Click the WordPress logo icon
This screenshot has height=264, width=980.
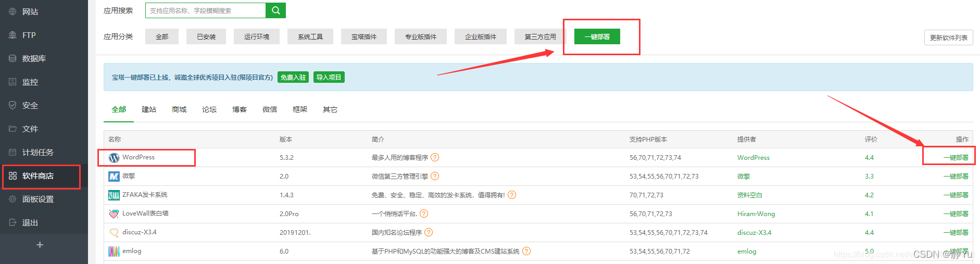[x=114, y=158]
